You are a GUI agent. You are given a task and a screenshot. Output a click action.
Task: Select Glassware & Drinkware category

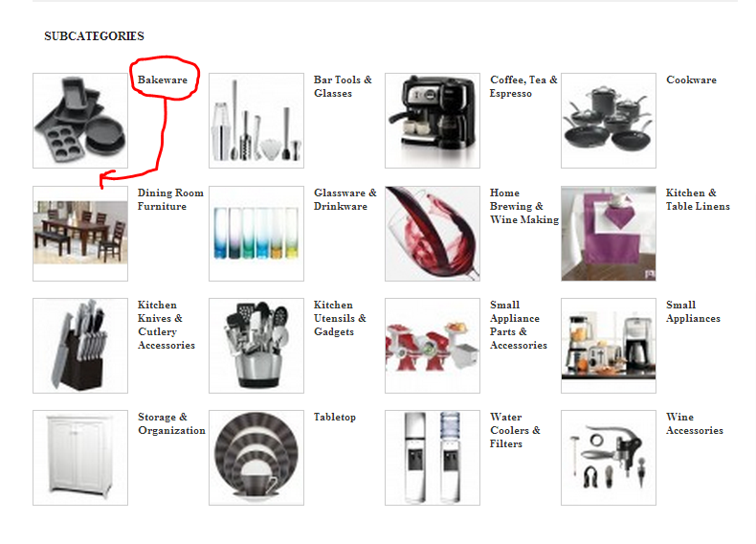pyautogui.click(x=345, y=199)
